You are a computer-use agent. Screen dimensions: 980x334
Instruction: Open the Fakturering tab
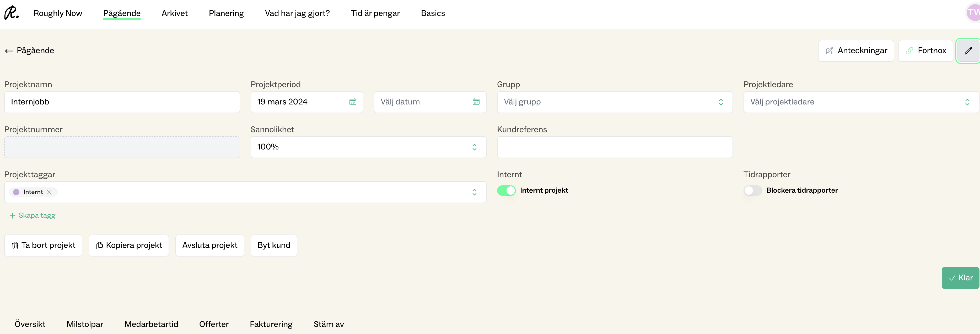coord(271,324)
